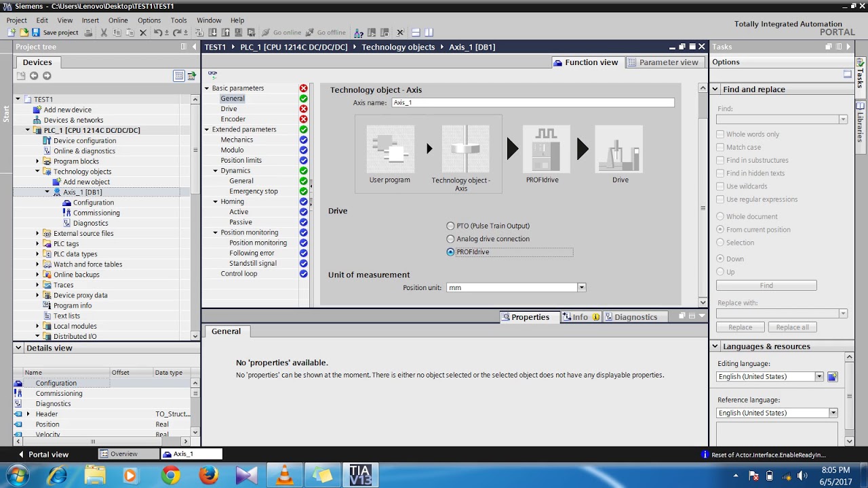
Task: Check Use regular expressions checkbox
Action: coord(720,199)
